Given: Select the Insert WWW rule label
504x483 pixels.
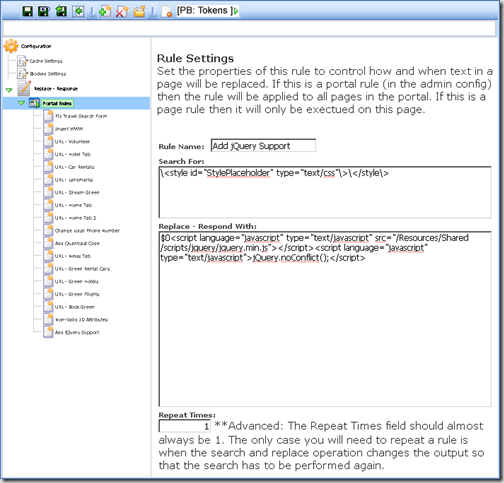Looking at the screenshot, I should (x=69, y=129).
